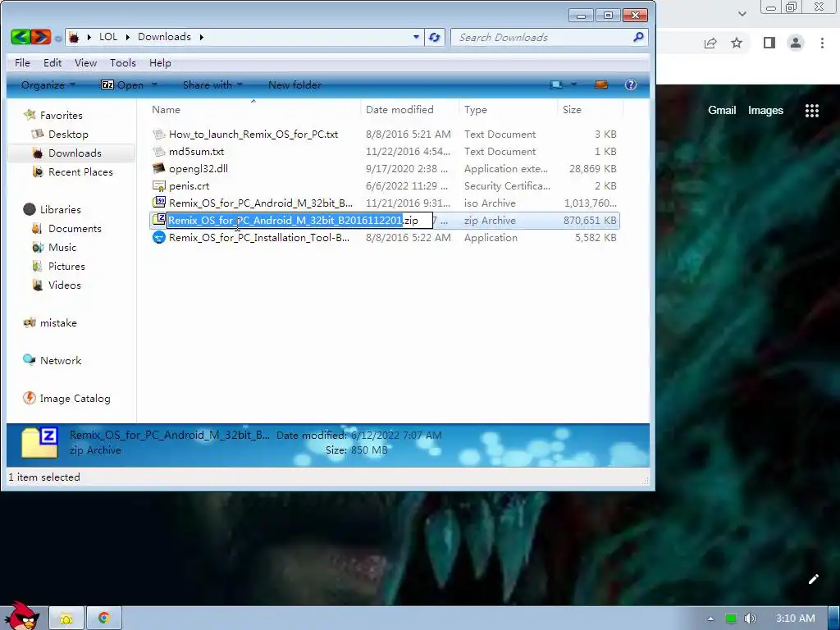Click the search magnifier icon
The image size is (840, 630).
coord(638,37)
